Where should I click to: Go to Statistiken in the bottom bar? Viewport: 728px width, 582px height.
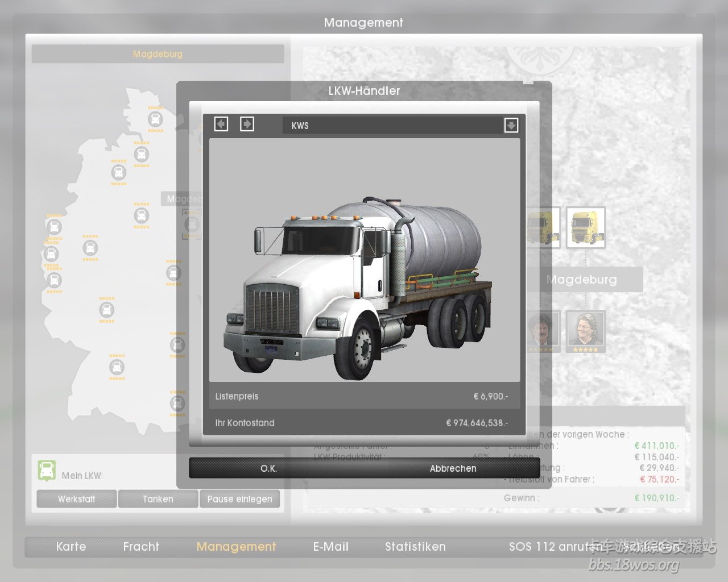point(415,547)
